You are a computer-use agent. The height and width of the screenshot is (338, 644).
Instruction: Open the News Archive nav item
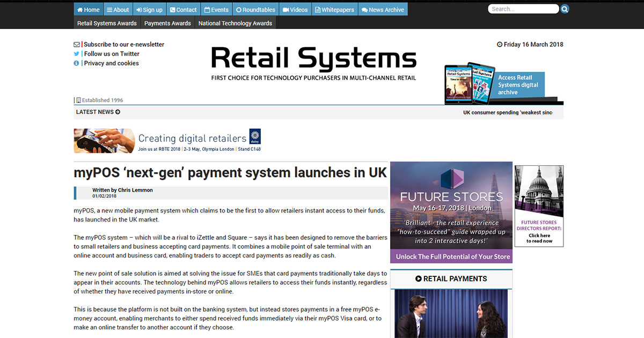(383, 9)
